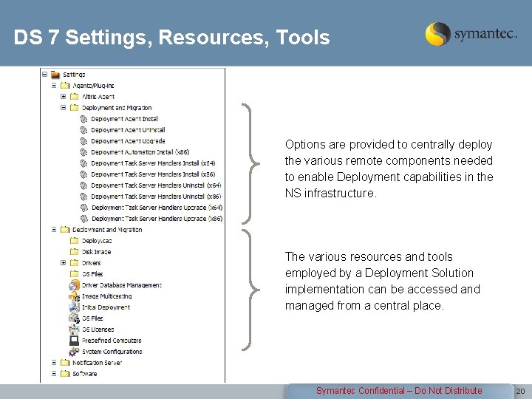Expand the Software node

[54, 374]
